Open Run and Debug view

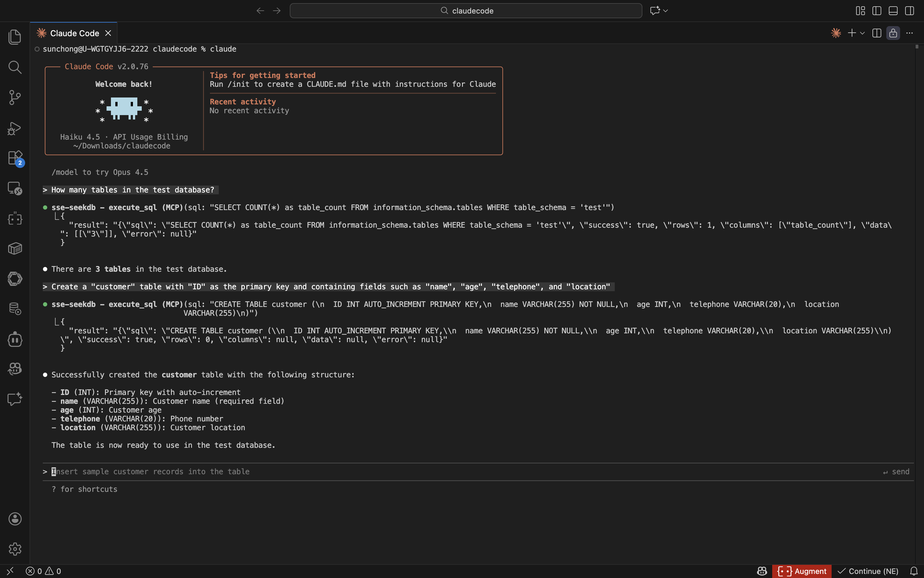[x=14, y=128]
